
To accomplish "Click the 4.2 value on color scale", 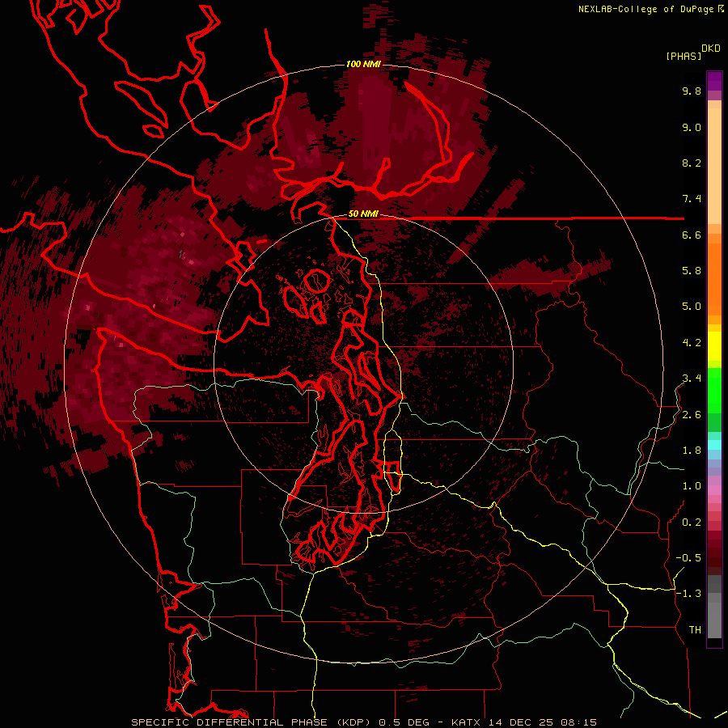I will coord(692,343).
